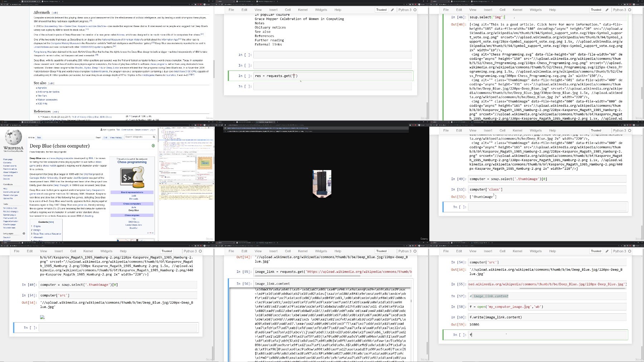Click Anti-computer tactics link under See also

[x=49, y=92]
